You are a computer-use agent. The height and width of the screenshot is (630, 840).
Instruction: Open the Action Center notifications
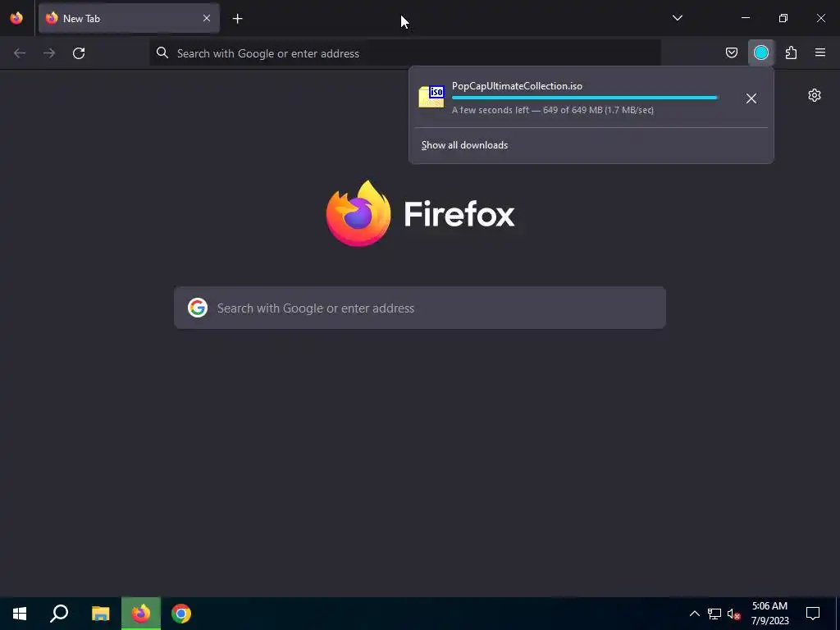813,614
